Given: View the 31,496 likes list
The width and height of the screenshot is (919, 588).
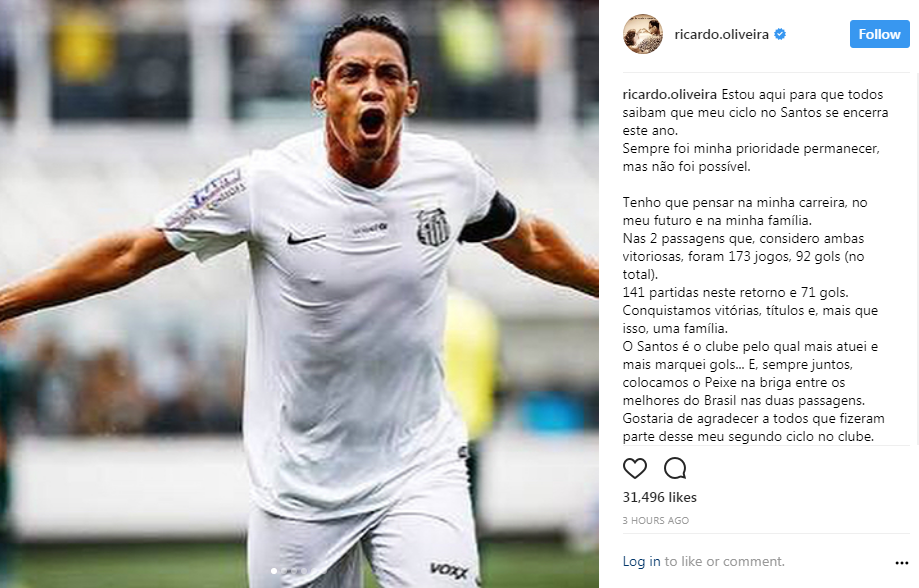Looking at the screenshot, I should 659,497.
